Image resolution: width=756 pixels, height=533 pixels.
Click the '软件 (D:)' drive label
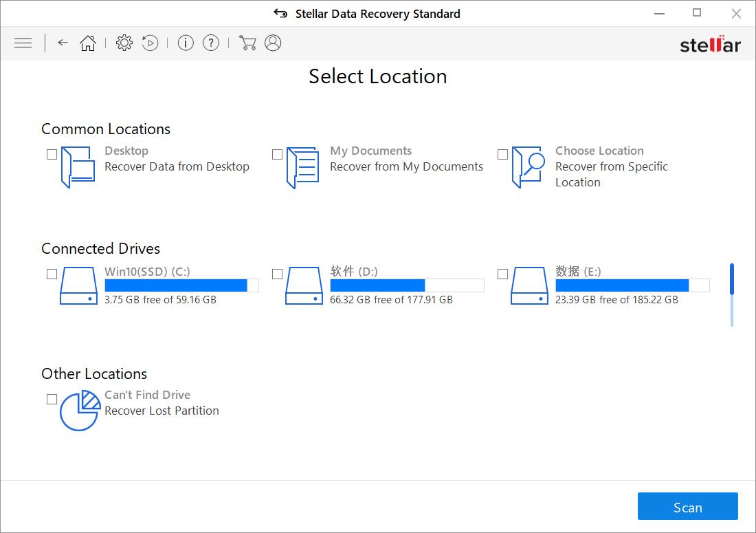coord(354,271)
